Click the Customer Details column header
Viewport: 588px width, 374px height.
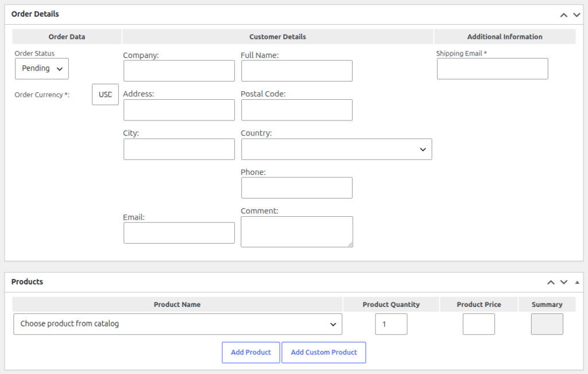click(x=277, y=37)
